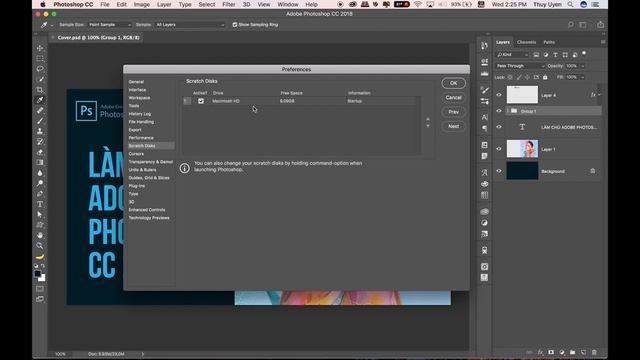The height and width of the screenshot is (360, 640).
Task: Select Performance in Preferences list
Action: [x=141, y=138]
